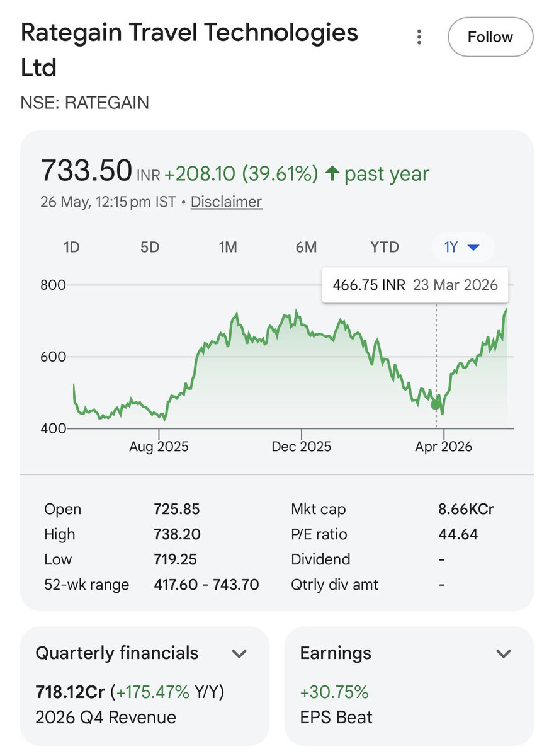
Task: Click the Low value 719.25
Action: coord(176,559)
